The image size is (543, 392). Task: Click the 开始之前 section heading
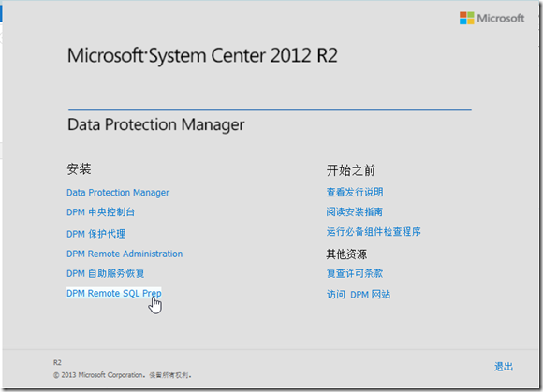(x=351, y=170)
